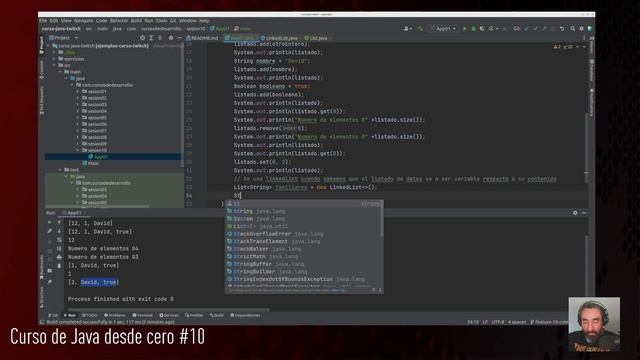
Task: Open Profiler tool window button
Action: coord(194,315)
